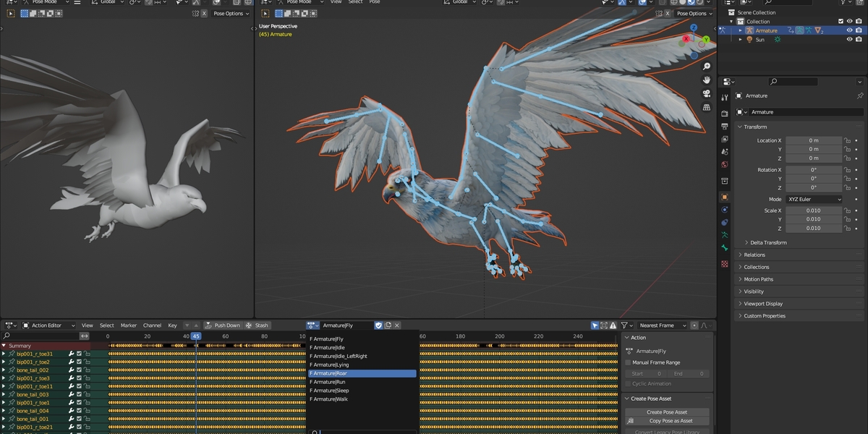Image resolution: width=868 pixels, height=434 pixels.
Task: Open the Bone properties tab icon
Action: tap(725, 248)
